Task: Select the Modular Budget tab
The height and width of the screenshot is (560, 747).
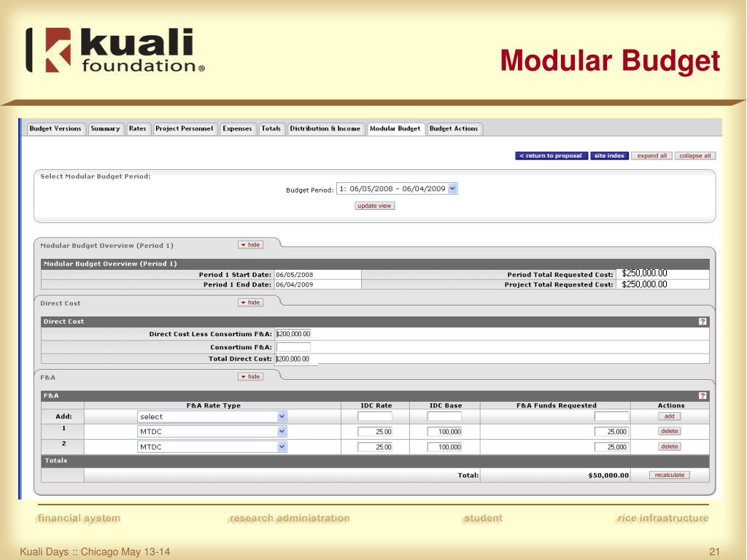Action: (x=395, y=128)
